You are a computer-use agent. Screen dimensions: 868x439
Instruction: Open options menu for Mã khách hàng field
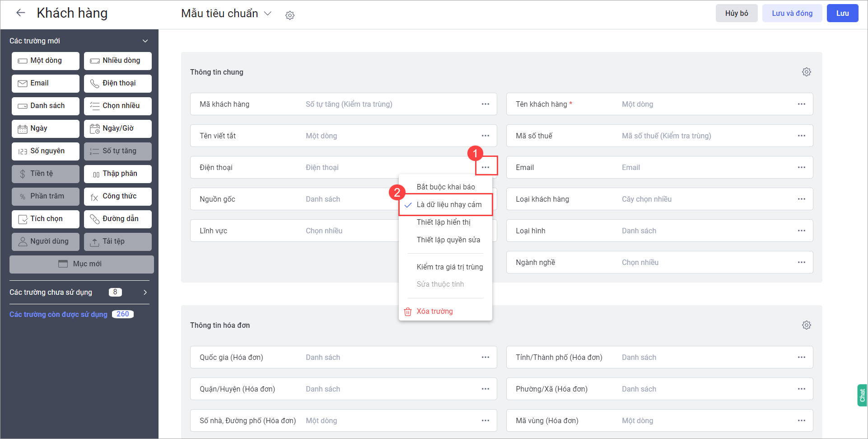coord(485,104)
